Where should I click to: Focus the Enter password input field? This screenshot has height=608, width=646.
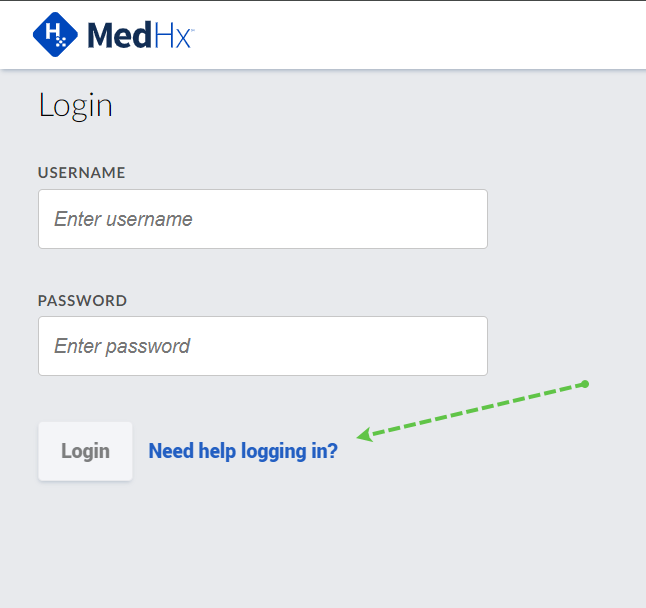[262, 346]
